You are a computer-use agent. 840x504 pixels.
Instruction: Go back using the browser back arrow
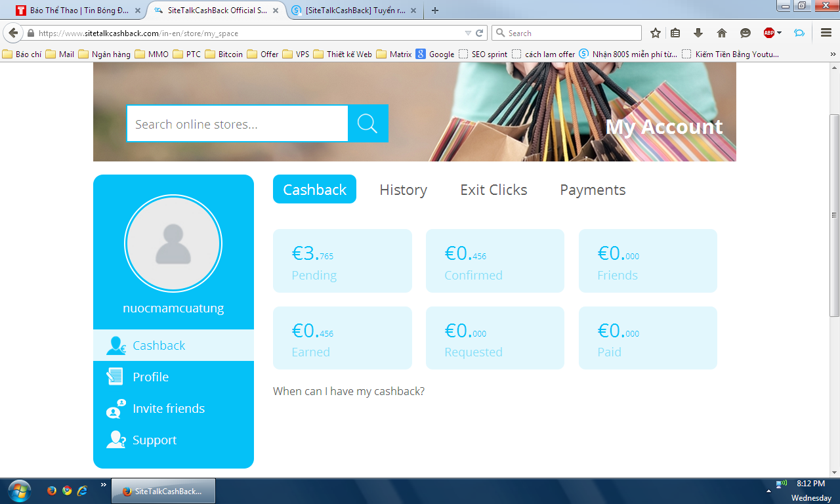(x=13, y=33)
